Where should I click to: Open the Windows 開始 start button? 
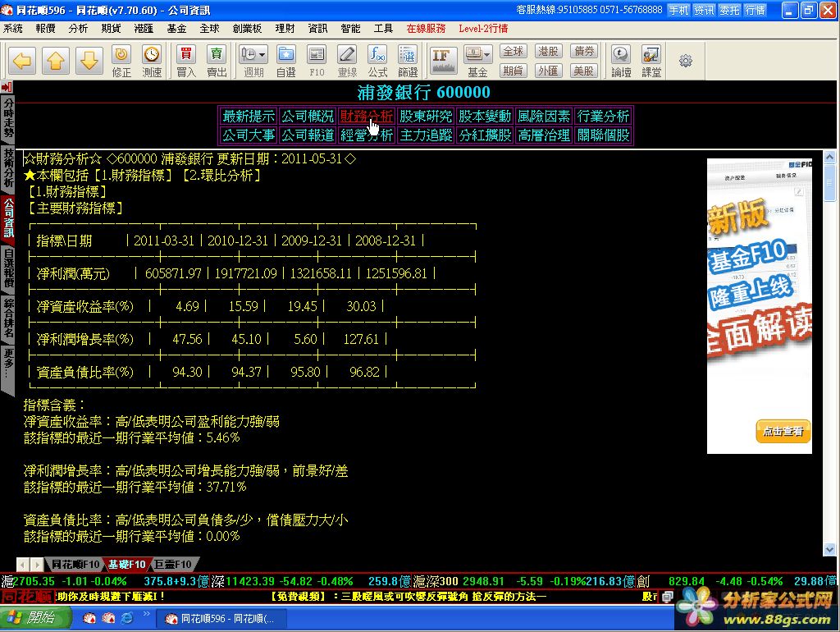click(x=35, y=618)
